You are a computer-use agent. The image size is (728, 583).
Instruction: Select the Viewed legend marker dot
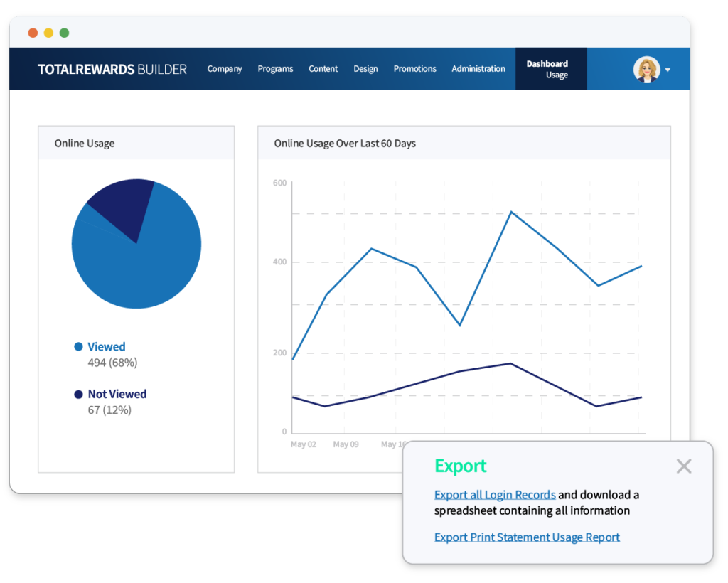[x=80, y=346]
